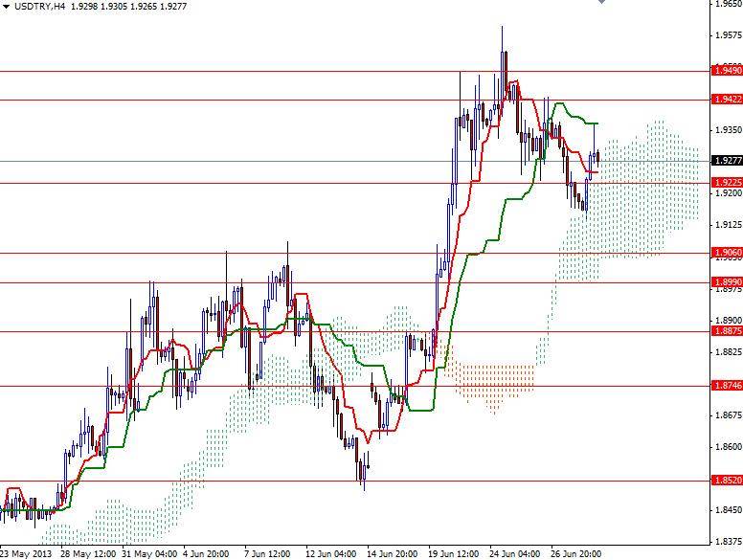This screenshot has width=743, height=560.
Task: Click the 19 Jun 12:00 time label
Action: 454,554
